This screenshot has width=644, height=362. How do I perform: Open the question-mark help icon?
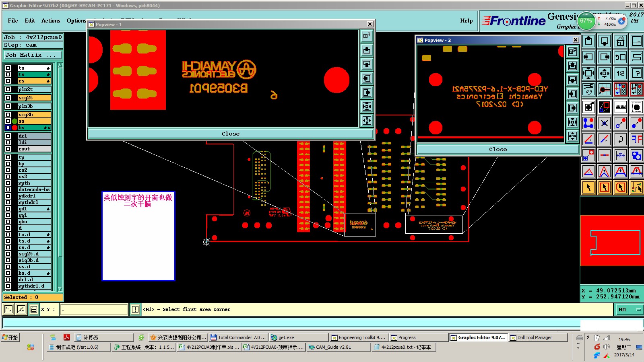(636, 73)
